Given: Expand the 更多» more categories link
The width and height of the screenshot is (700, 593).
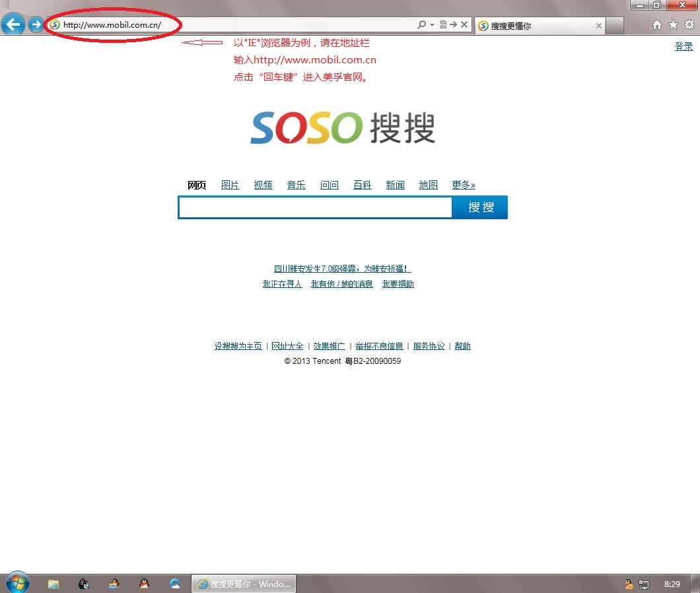Looking at the screenshot, I should pos(463,185).
